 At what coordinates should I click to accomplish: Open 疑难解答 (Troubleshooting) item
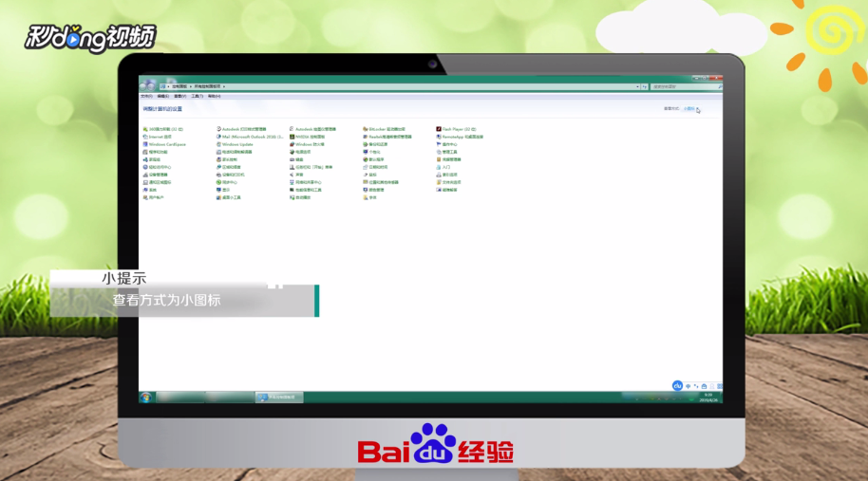[446, 190]
